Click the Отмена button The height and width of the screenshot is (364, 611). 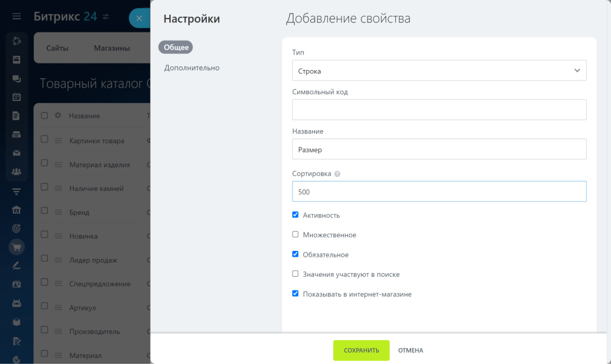(x=411, y=350)
